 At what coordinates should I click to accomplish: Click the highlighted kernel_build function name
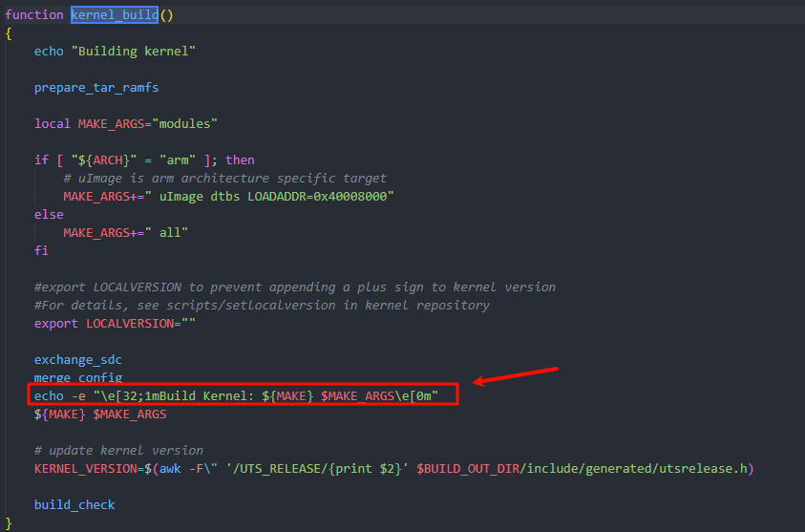[x=114, y=14]
